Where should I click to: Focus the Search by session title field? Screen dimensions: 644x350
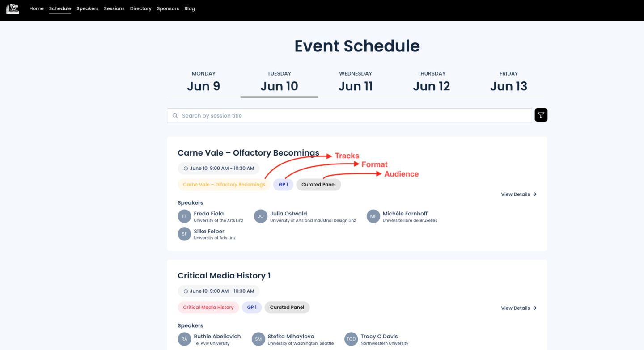(349, 116)
